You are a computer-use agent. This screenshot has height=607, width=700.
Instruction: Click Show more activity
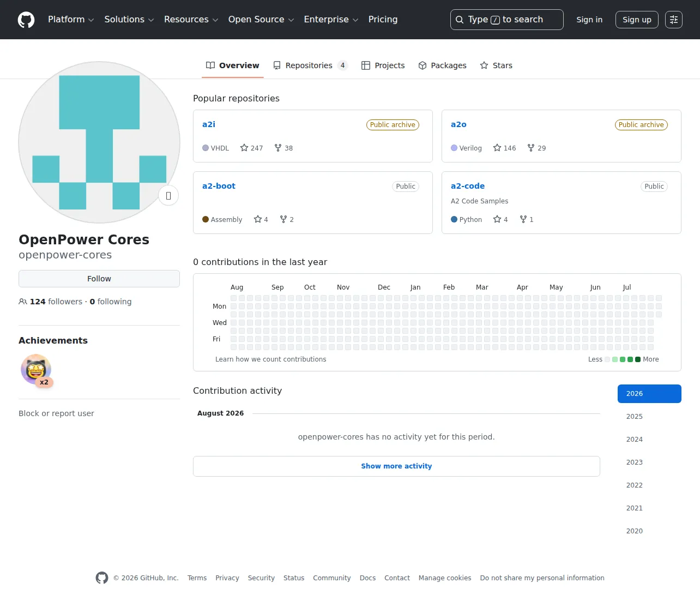[x=396, y=466]
